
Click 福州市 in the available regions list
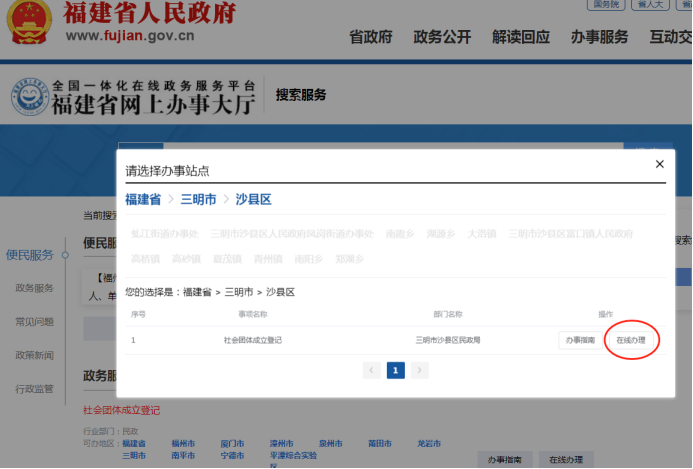pos(183,443)
